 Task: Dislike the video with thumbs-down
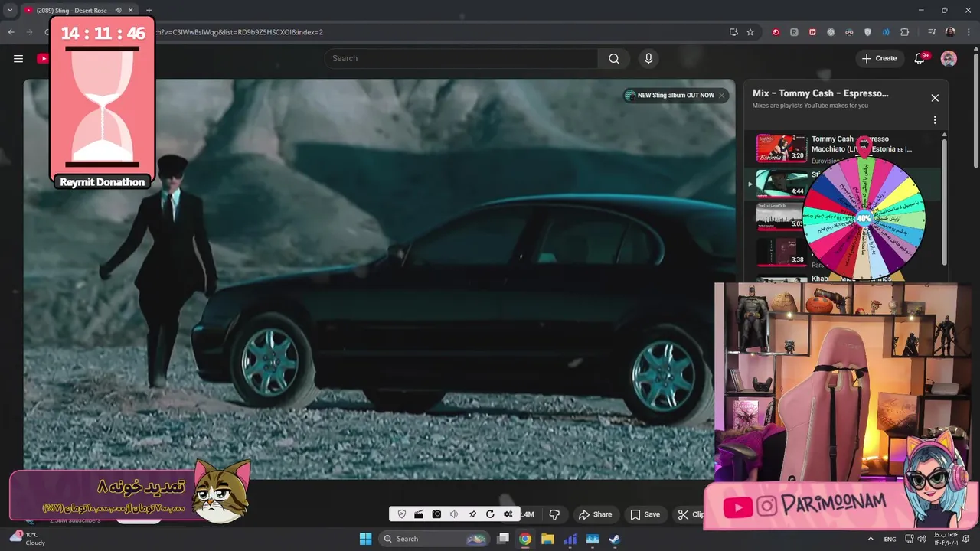point(554,514)
